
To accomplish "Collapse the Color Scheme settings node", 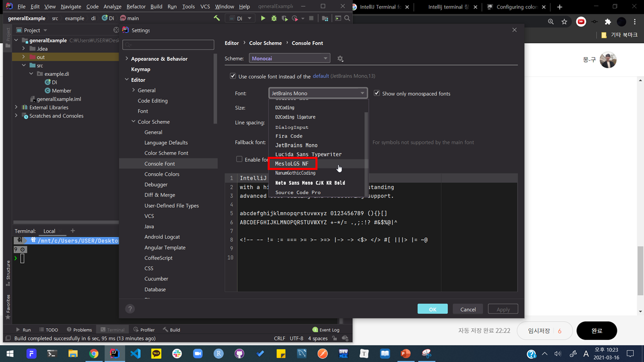I will pos(133,122).
